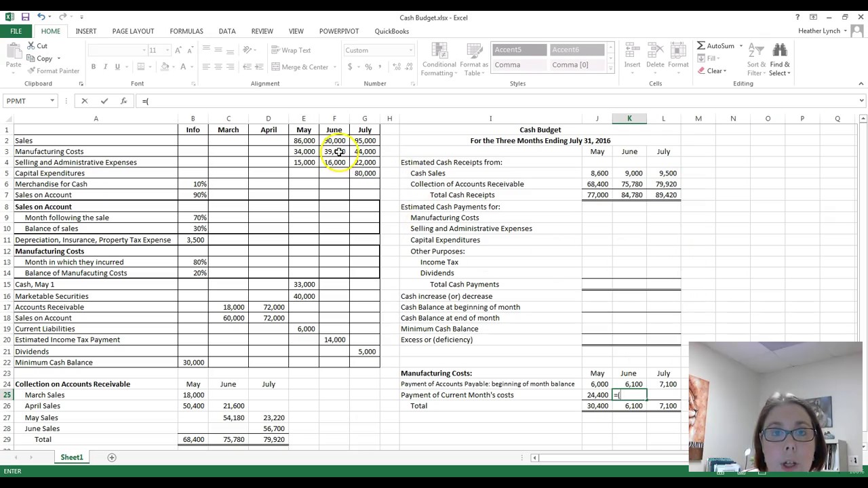Select the Sheet1 worksheet tab
Image resolution: width=868 pixels, height=488 pixels.
click(x=72, y=457)
